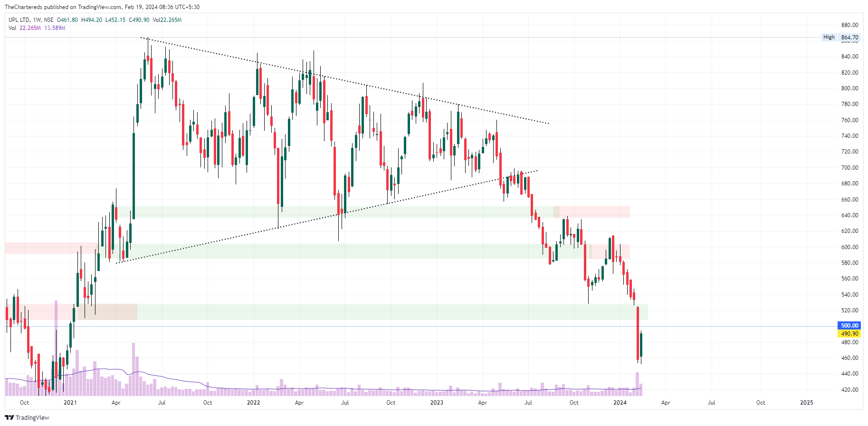
Task: Click the blue 500.00 price line label
Action: pos(849,326)
